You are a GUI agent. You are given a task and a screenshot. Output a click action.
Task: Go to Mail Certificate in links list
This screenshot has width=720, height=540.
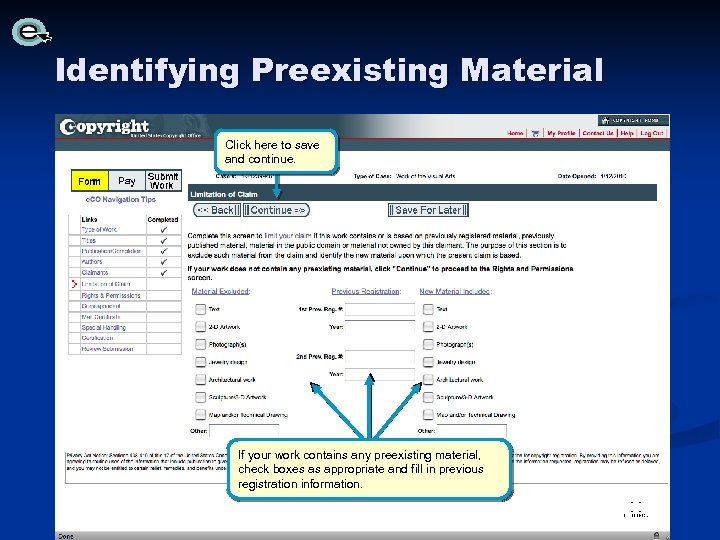pos(101,317)
